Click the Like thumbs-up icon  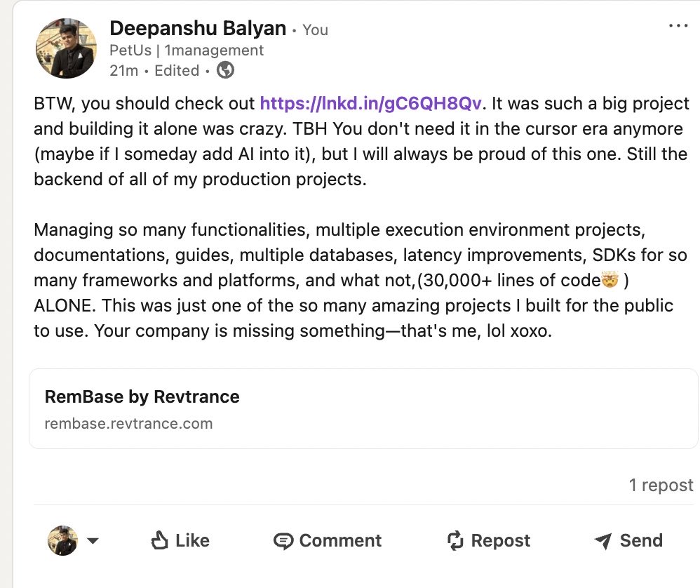[159, 540]
